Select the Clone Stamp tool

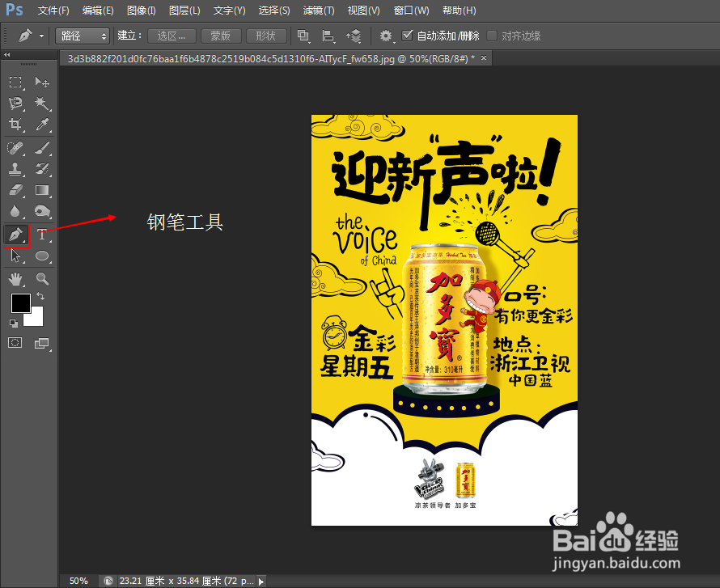click(15, 169)
